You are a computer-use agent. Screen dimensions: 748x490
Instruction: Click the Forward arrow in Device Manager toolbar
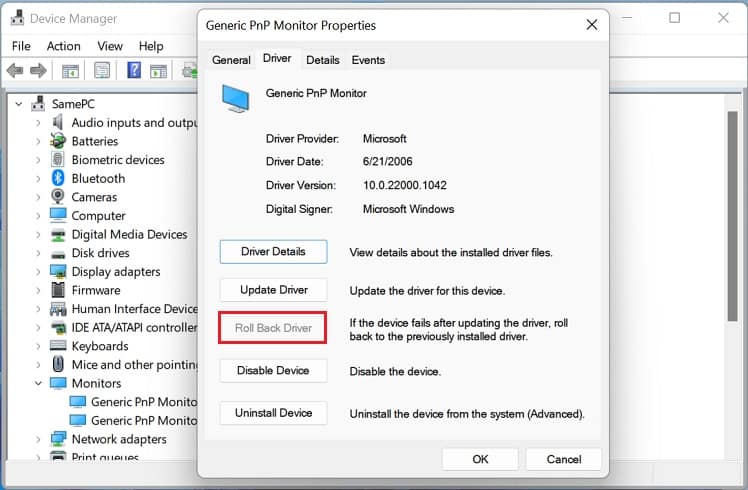(x=38, y=71)
